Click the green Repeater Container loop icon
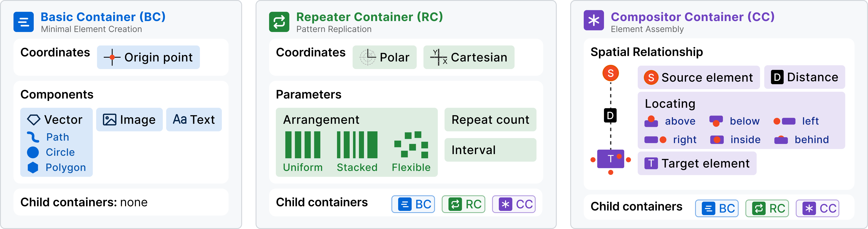This screenshot has height=229, width=868. [x=279, y=22]
